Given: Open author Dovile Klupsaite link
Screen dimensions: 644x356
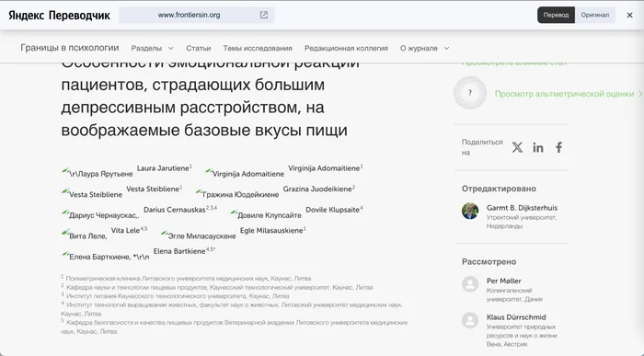Looking at the screenshot, I should [333, 210].
